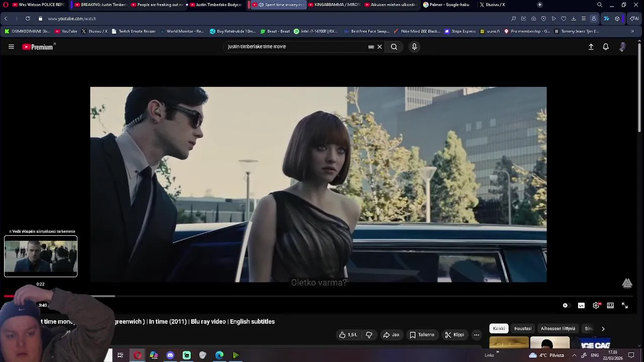Viewport: 644px width, 362px height.
Task: Submit search with the magnifying glass button
Action: [394, 47]
